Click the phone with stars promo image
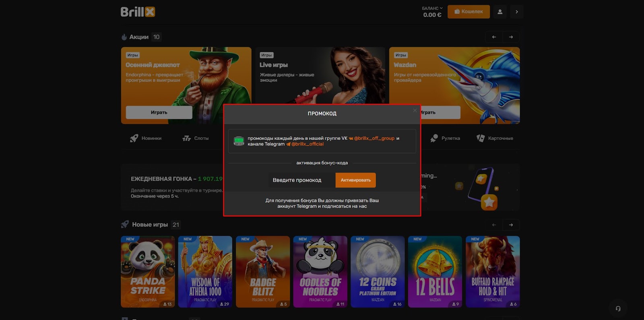The width and height of the screenshot is (644, 320). pos(483,189)
